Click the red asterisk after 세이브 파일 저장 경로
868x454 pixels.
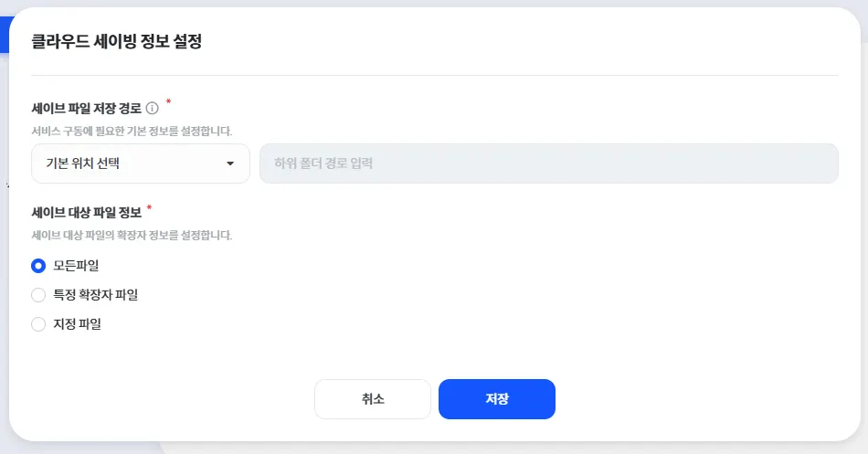(x=168, y=103)
